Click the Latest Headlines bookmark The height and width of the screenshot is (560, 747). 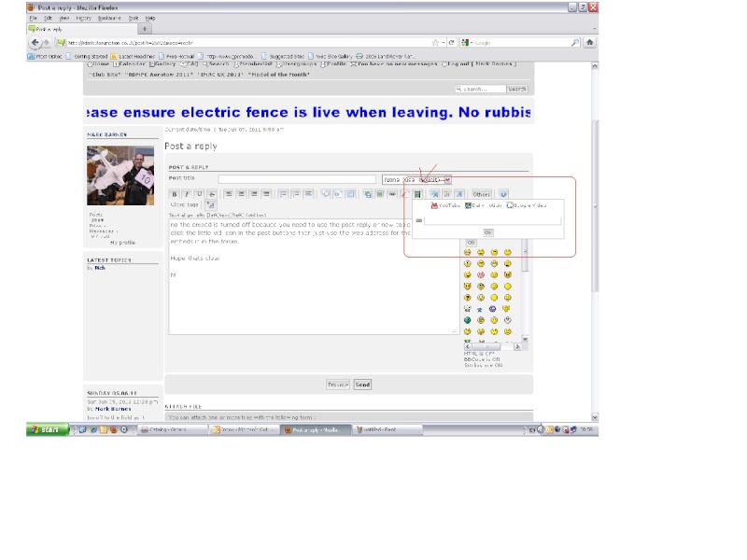(133, 56)
